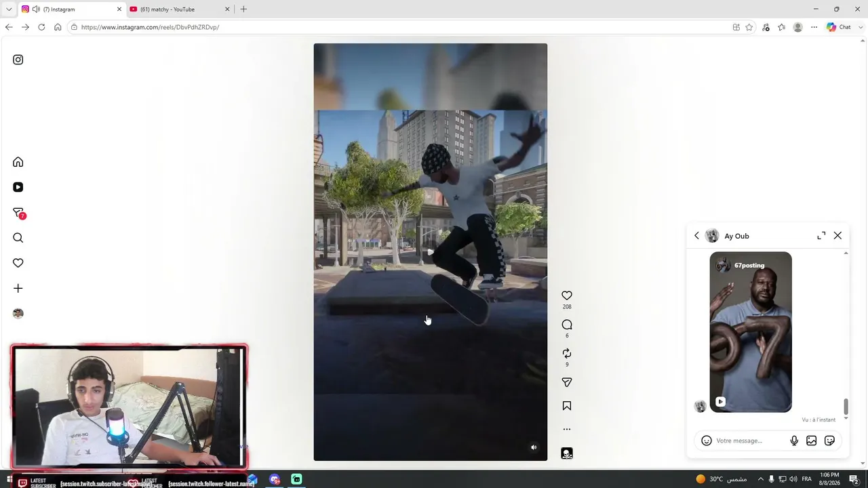The image size is (868, 488).
Task: Open a new browser tab
Action: [x=243, y=9]
